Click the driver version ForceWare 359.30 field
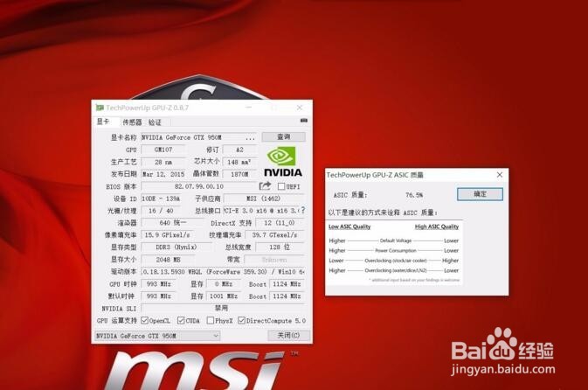Image resolution: width=588 pixels, height=390 pixels. point(223,271)
